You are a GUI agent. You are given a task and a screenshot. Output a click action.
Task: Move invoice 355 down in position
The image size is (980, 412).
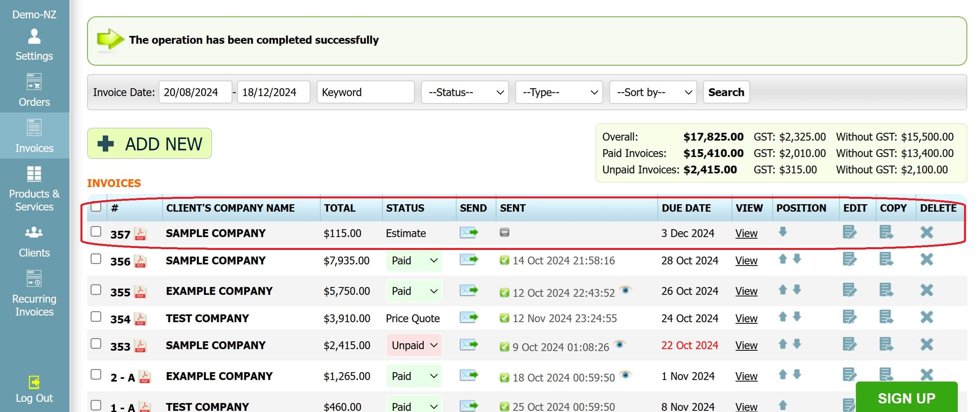[x=797, y=290]
